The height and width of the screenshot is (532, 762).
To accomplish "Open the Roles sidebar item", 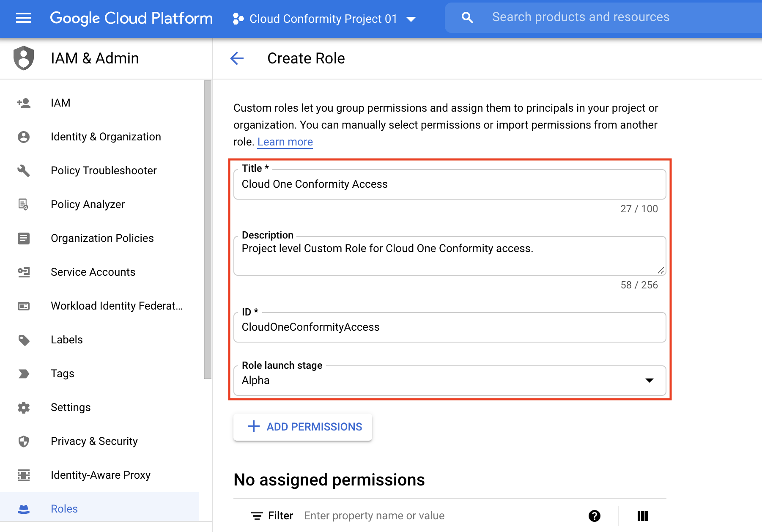I will click(x=64, y=509).
